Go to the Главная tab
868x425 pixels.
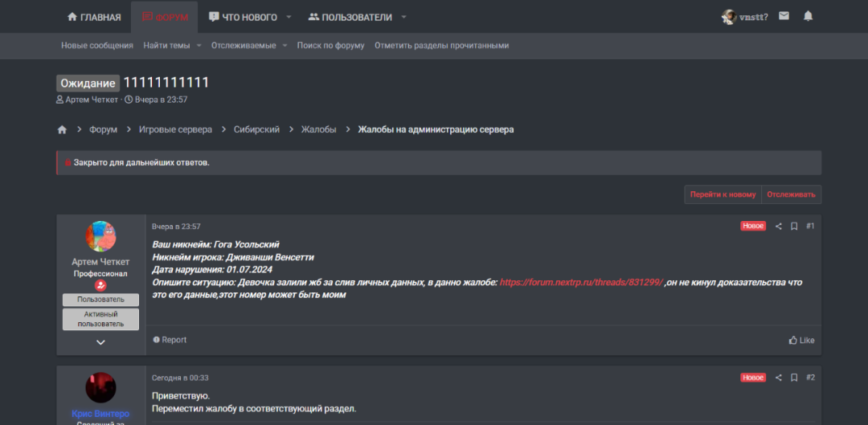[93, 17]
